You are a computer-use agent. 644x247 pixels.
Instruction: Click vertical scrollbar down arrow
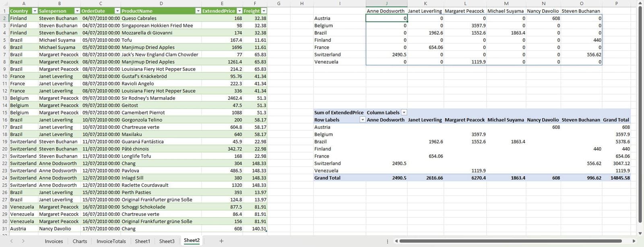pos(640,233)
